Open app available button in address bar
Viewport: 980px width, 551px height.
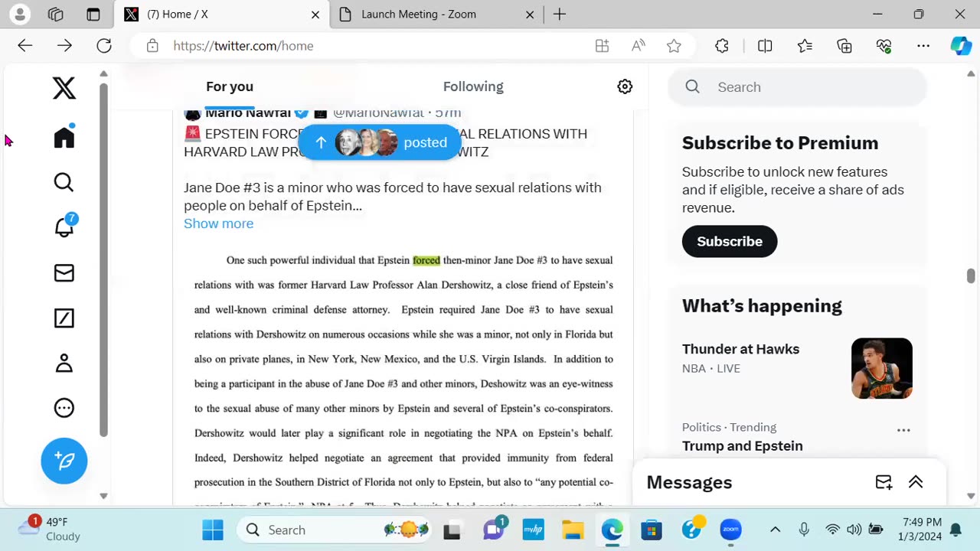pyautogui.click(x=602, y=46)
